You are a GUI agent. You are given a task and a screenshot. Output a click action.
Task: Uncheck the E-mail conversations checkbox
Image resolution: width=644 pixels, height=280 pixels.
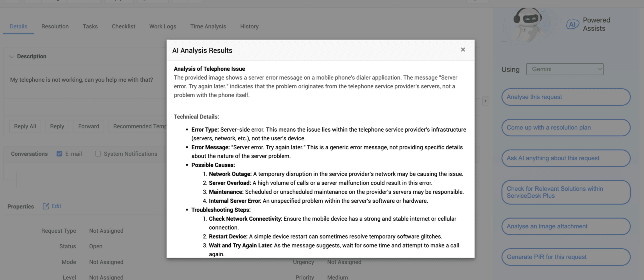[x=59, y=154]
